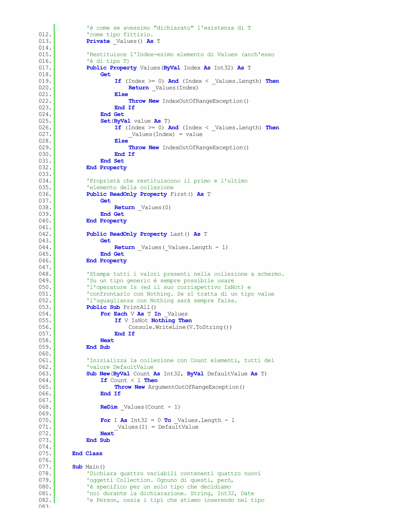Click 'Return _Values(0)' statement

click(142, 208)
